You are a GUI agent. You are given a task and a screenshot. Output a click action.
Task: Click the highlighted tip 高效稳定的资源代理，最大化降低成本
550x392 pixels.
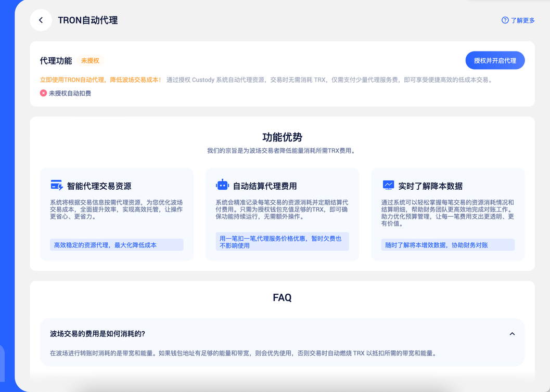click(117, 244)
